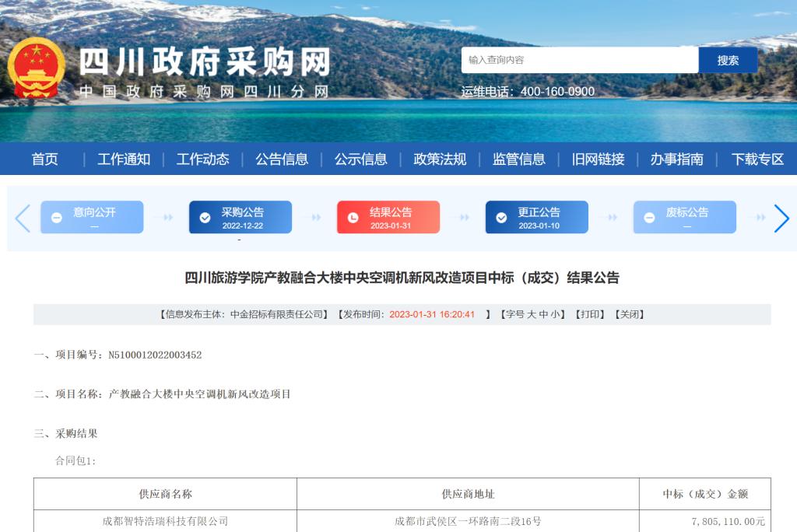Click the clock icon on 结果公告 step
This screenshot has height=532, width=797.
[x=353, y=218]
